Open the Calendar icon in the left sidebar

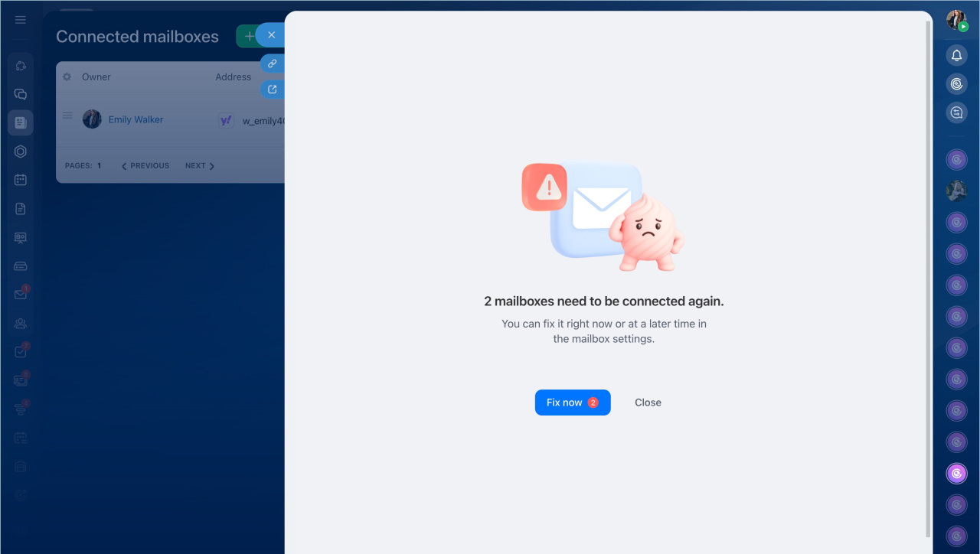click(21, 180)
